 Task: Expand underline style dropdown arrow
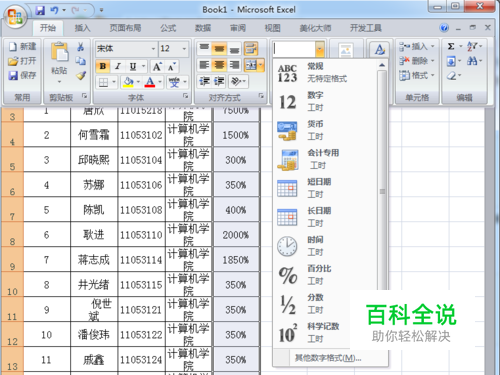pos(143,66)
